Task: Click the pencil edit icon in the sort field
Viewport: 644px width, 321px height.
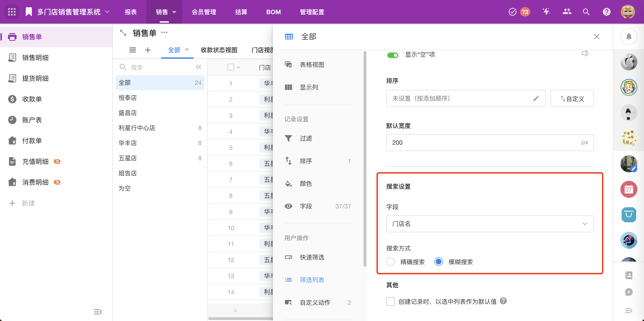Action: (x=536, y=98)
